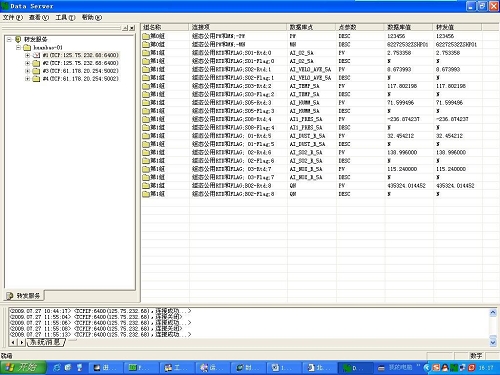This screenshot has width=500, height=375.
Task: Click the #4 TCP connection folder icon
Action: pyautogui.click(x=36, y=79)
